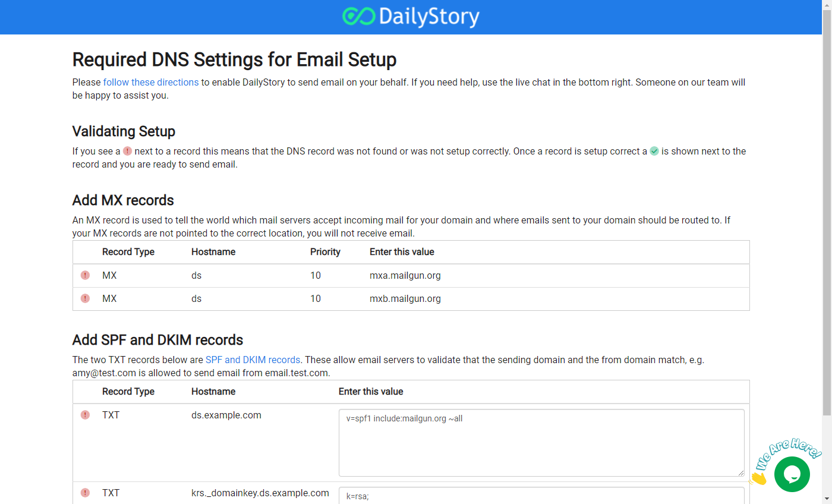Screen dimensions: 832x504
Task: Click error icon beside mxa.mailgun.org record
Action: pos(85,275)
